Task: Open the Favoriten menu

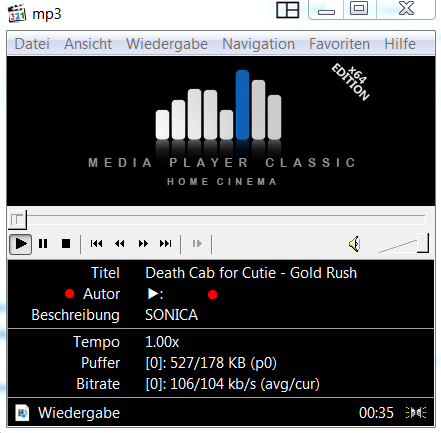Action: tap(339, 44)
